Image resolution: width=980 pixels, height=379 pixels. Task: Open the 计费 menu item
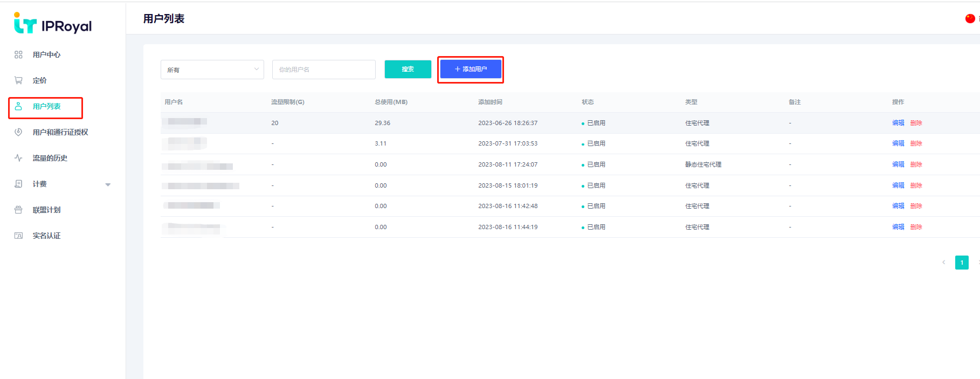tap(40, 184)
